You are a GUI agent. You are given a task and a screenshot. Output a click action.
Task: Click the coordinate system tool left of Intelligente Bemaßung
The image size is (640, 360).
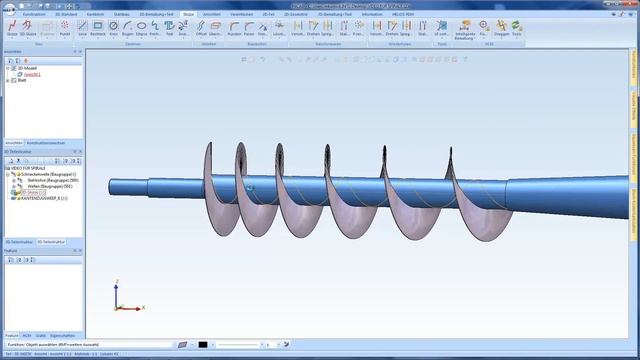(442, 28)
